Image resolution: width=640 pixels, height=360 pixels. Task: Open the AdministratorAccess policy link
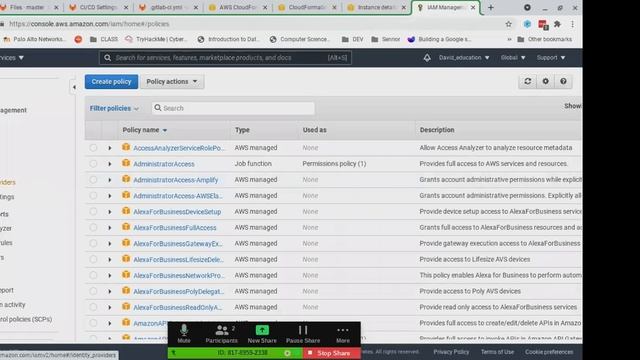(164, 164)
